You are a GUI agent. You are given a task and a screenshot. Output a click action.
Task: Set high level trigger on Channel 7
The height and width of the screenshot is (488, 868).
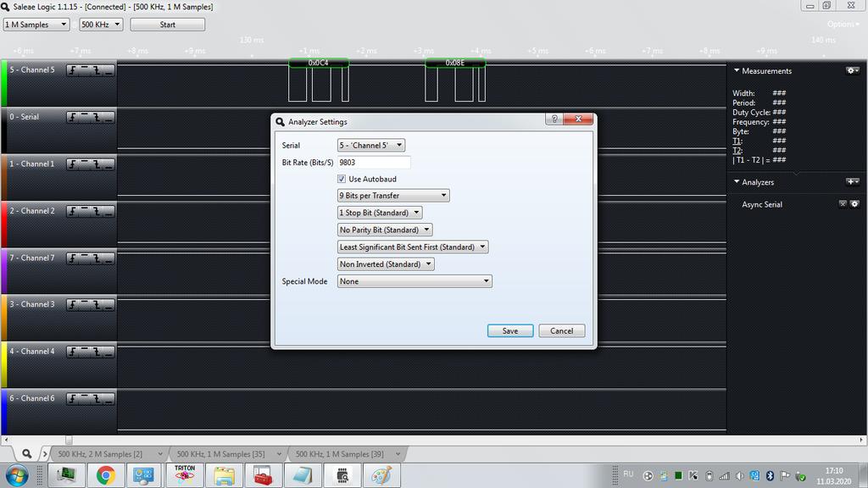pos(85,258)
